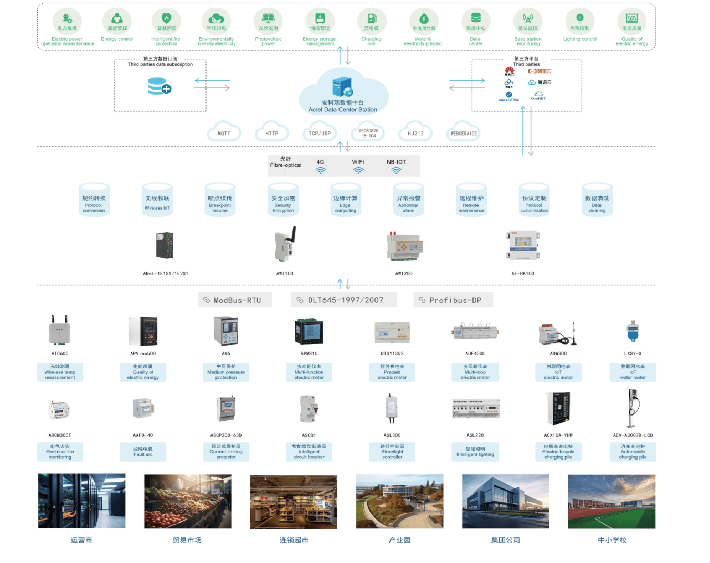Image resolution: width=710 pixels, height=563 pixels.
Task: Click the Fault arc label
Action: (143, 452)
